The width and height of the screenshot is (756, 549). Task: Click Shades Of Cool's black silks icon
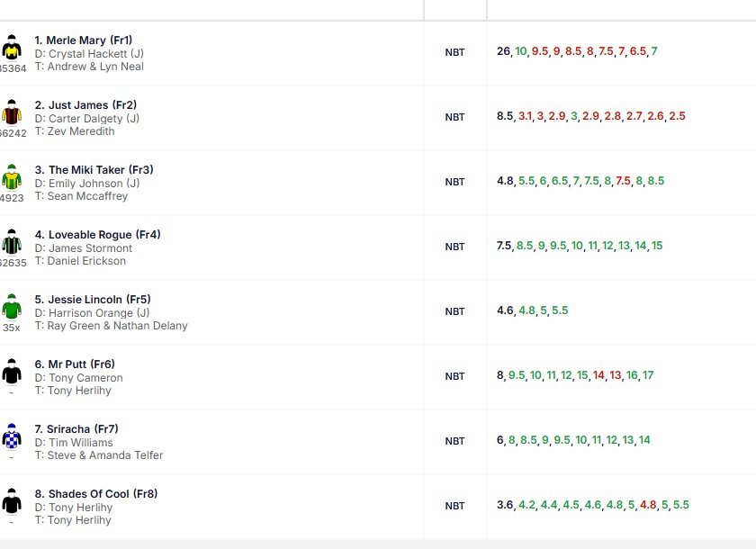click(12, 501)
